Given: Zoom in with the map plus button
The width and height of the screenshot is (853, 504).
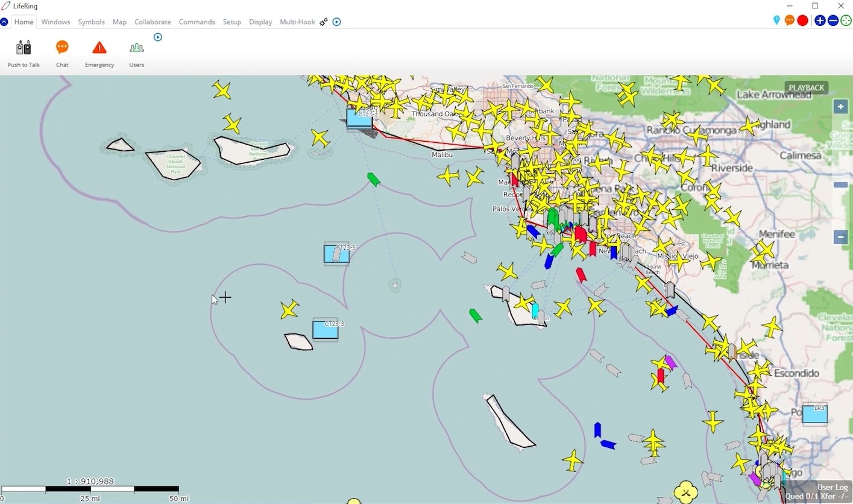Looking at the screenshot, I should (841, 107).
